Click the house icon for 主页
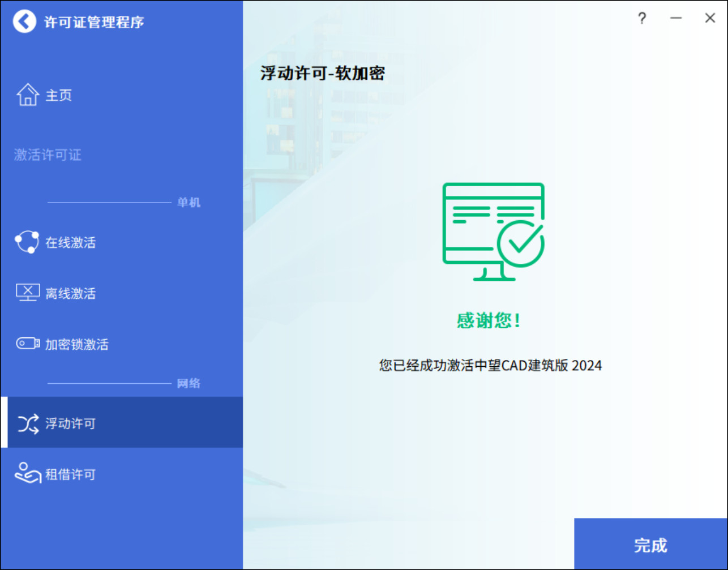Image resolution: width=728 pixels, height=570 pixels. [27, 95]
